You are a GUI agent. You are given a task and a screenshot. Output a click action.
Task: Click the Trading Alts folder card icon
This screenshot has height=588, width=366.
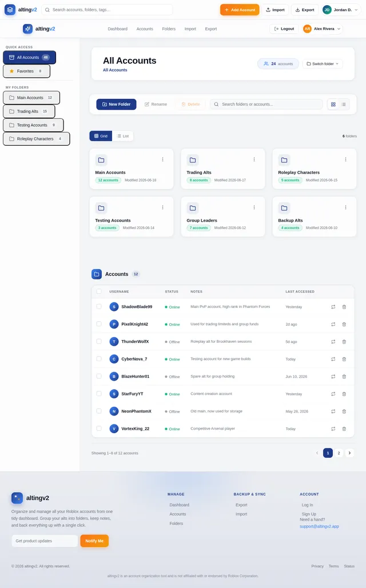(x=193, y=160)
